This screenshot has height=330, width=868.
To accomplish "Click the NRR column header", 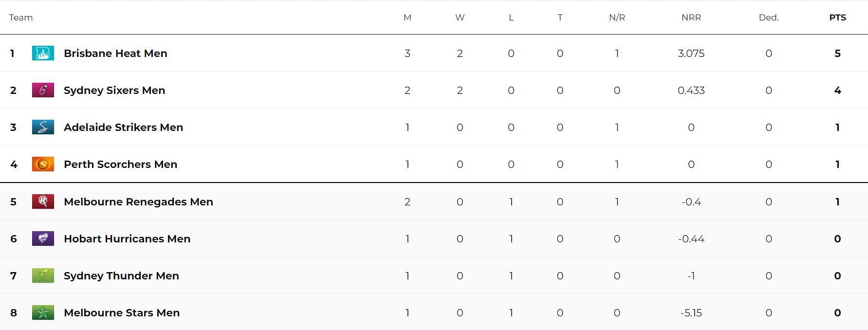I will pyautogui.click(x=691, y=18).
